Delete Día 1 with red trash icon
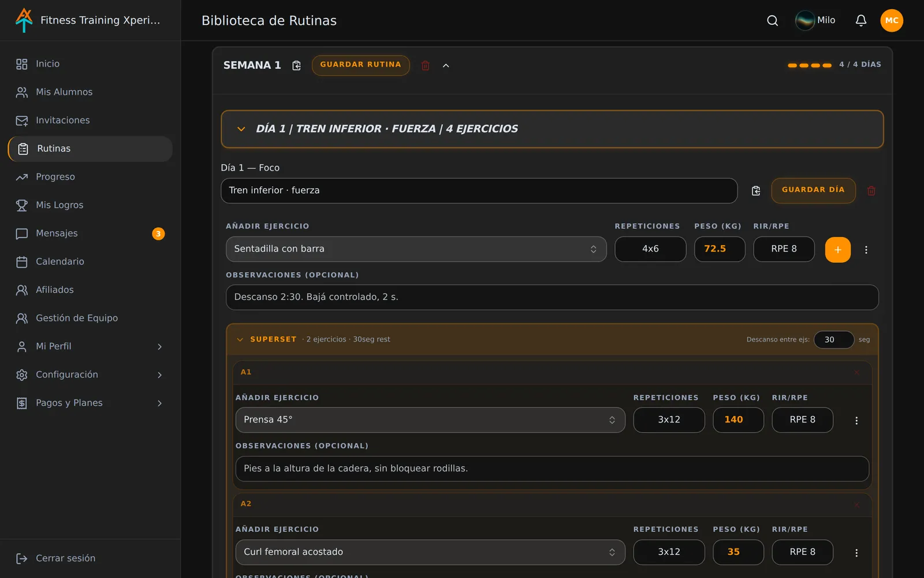Viewport: 924px width, 578px height. coord(871,191)
